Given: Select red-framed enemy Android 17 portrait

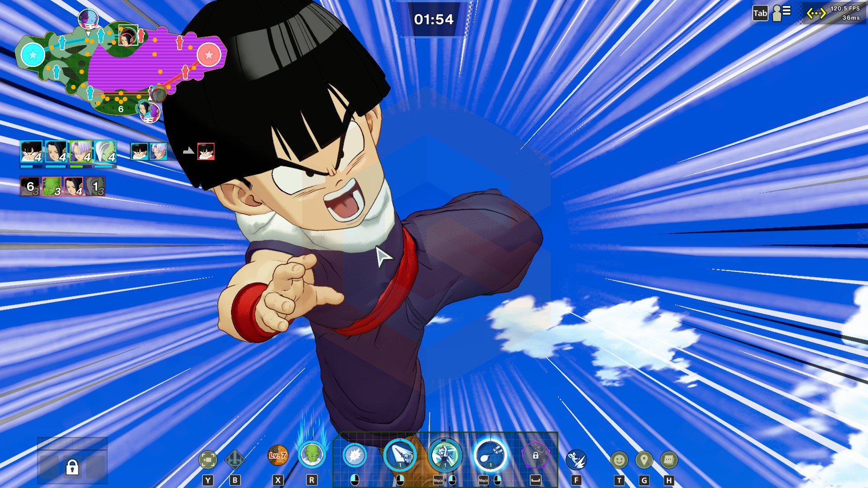Looking at the screenshot, I should 73,186.
